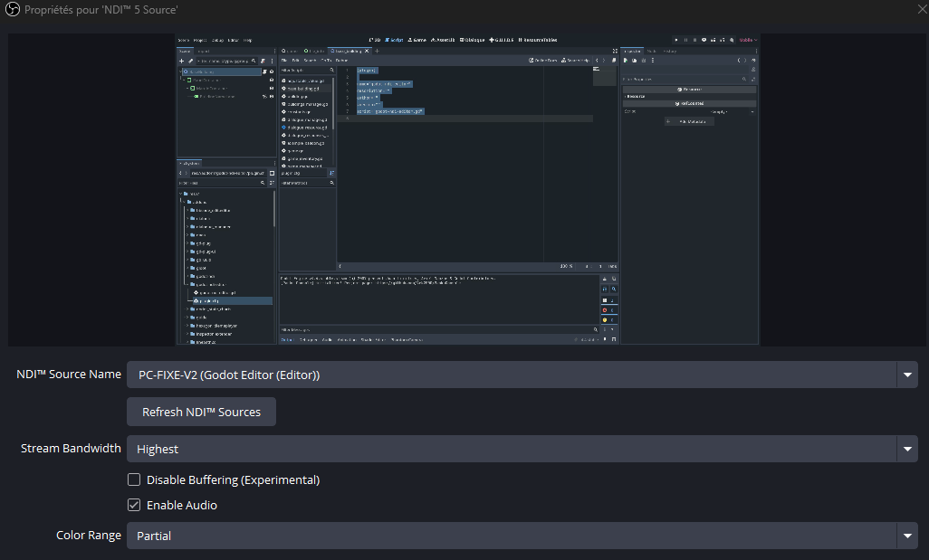The image size is (929, 560).
Task: Click the 'NDI™ Source Name' label
Action: (69, 375)
